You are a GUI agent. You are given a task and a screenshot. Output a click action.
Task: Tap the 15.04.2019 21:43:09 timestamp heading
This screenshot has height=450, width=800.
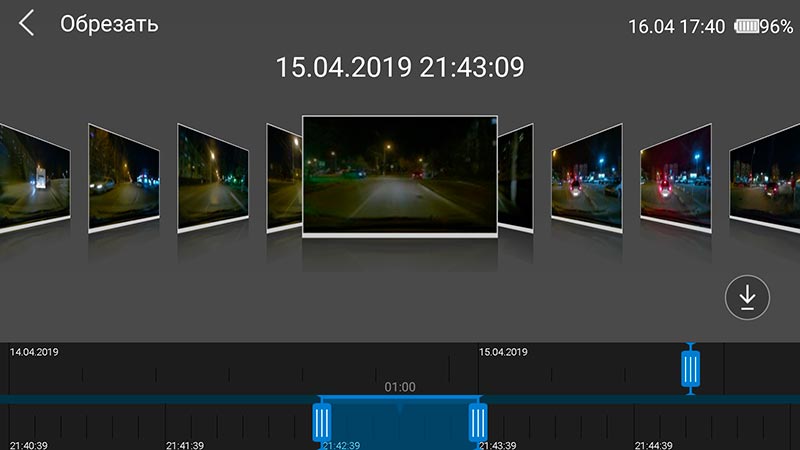point(400,68)
